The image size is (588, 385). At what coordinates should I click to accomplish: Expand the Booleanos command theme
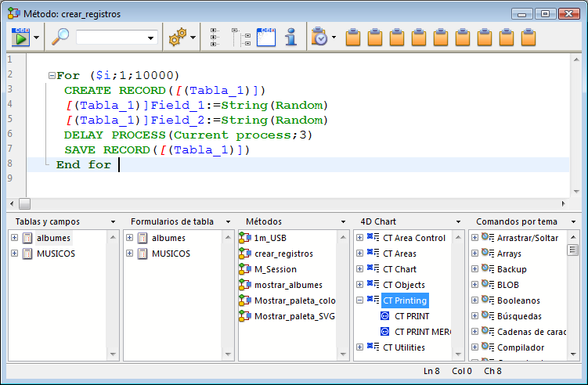(x=475, y=300)
